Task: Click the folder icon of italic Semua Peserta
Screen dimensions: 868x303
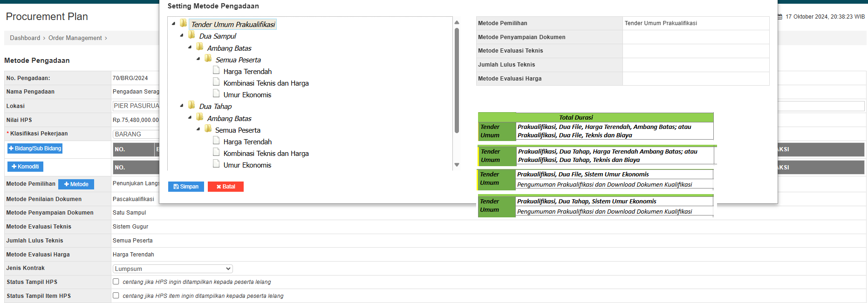Action: click(x=208, y=59)
